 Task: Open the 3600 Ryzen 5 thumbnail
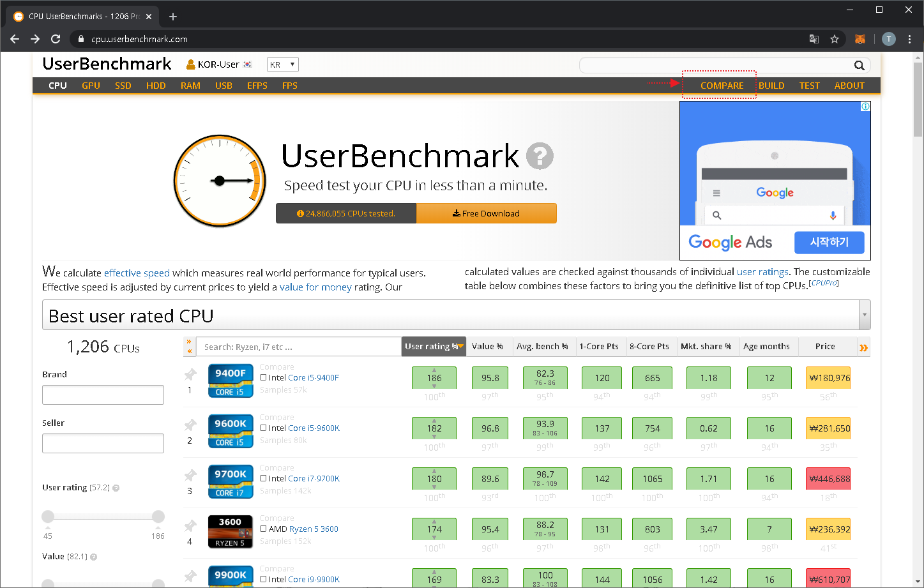pos(231,532)
